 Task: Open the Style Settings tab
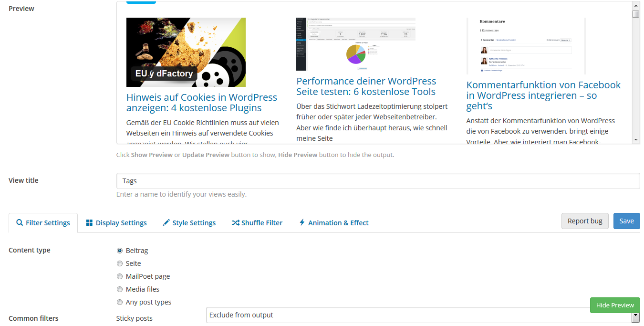pyautogui.click(x=189, y=223)
